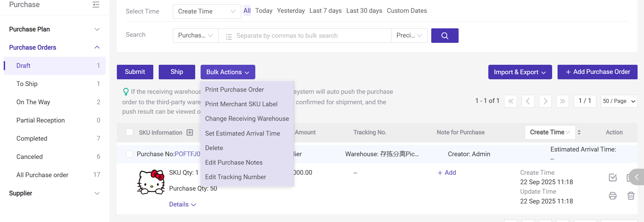644x222 pixels.
Task: Tick the checkbox for the Purchase No row
Action: pos(129,154)
